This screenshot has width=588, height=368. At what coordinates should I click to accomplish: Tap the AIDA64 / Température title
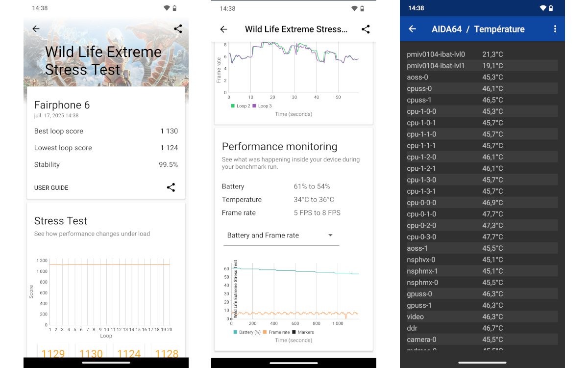(478, 29)
